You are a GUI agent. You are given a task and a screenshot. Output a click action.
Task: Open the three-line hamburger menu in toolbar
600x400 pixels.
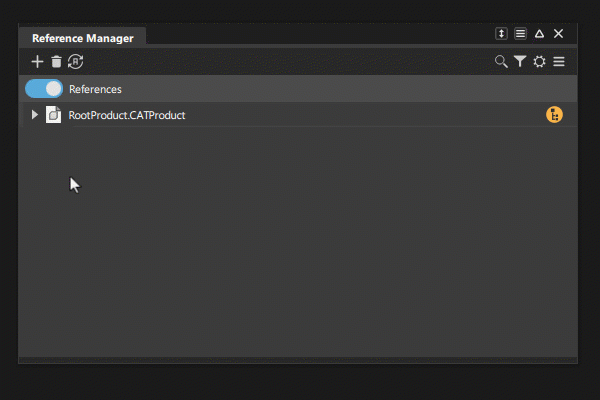pos(559,62)
